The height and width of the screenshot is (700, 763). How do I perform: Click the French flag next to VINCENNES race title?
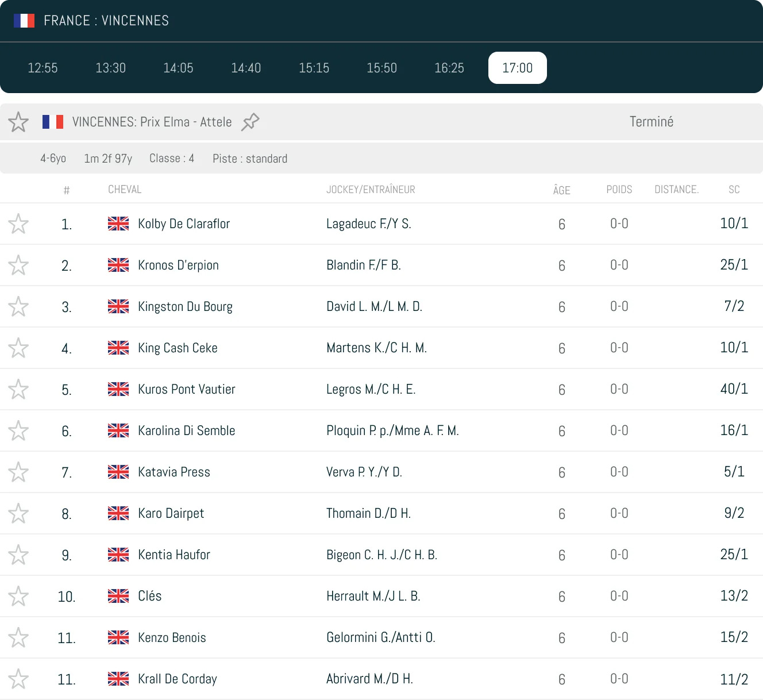tap(53, 122)
